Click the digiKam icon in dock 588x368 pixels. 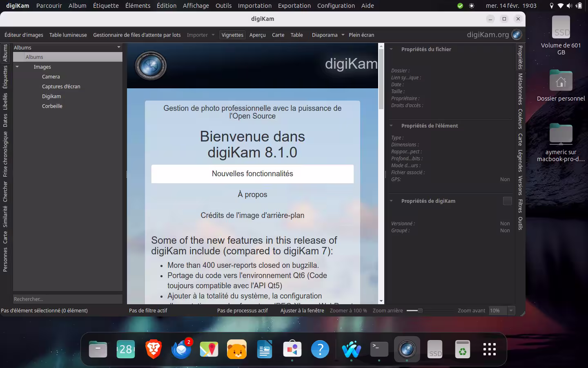click(407, 349)
